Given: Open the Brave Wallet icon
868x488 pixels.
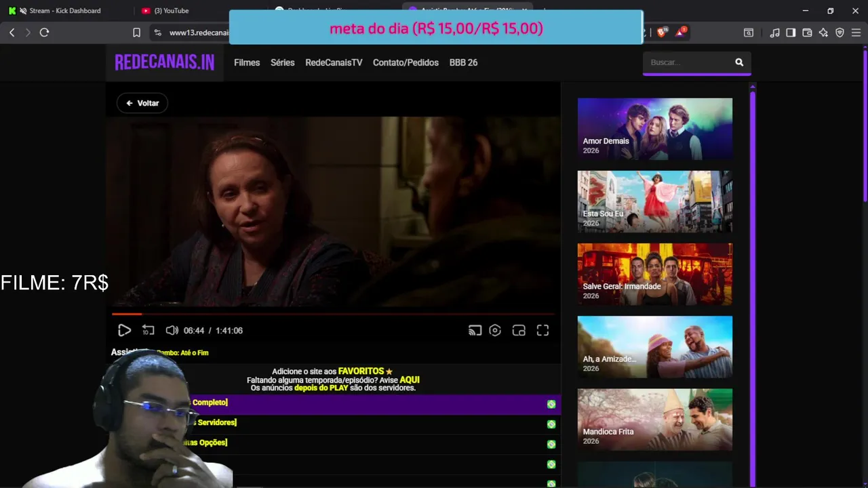Looking at the screenshot, I should 807,33.
